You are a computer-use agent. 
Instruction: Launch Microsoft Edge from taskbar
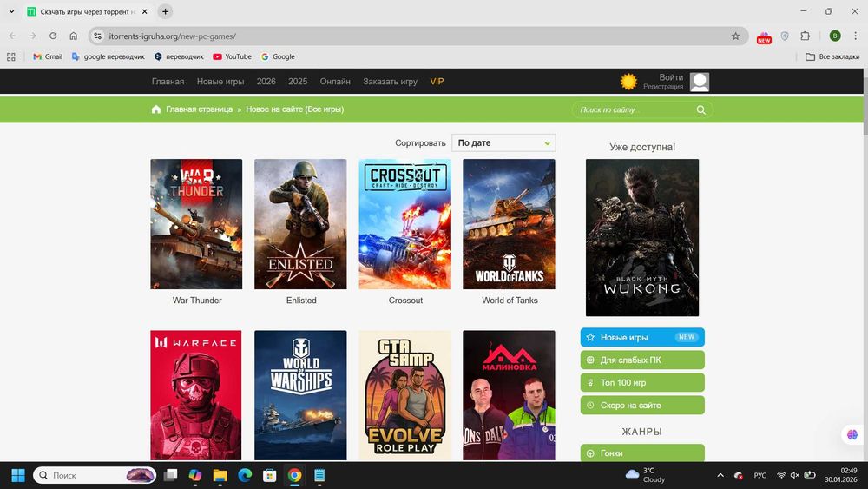click(245, 475)
